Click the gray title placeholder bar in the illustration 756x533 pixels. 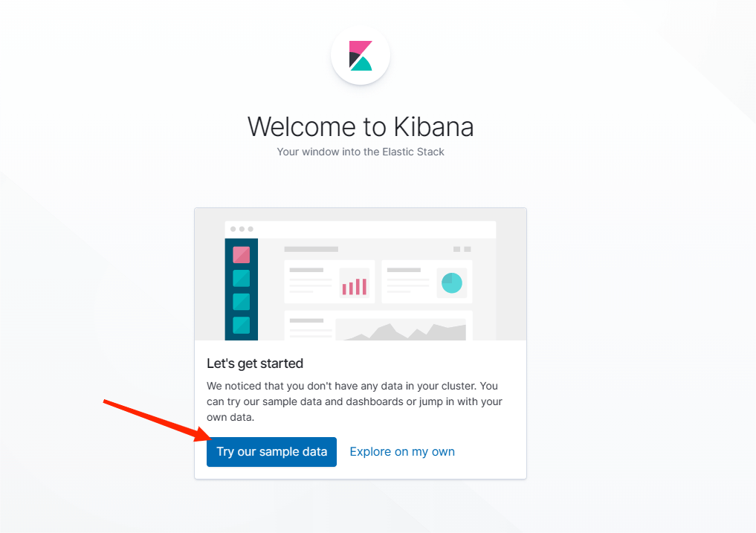pos(311,249)
